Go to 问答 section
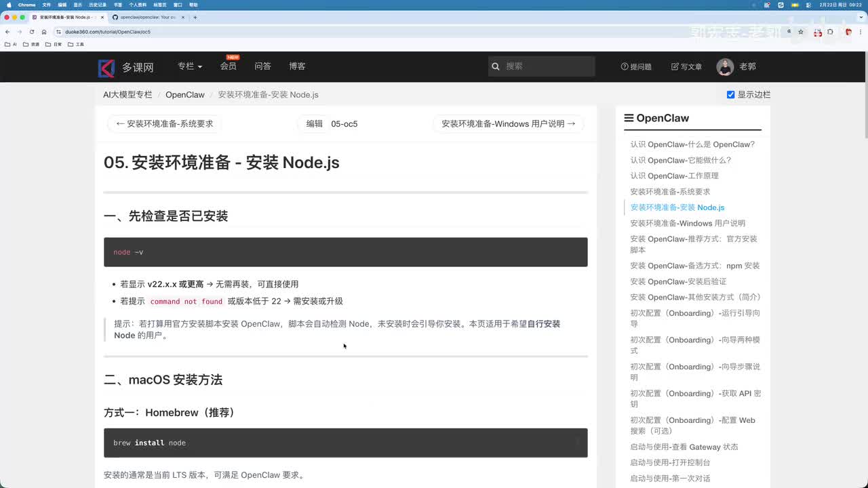 (262, 66)
